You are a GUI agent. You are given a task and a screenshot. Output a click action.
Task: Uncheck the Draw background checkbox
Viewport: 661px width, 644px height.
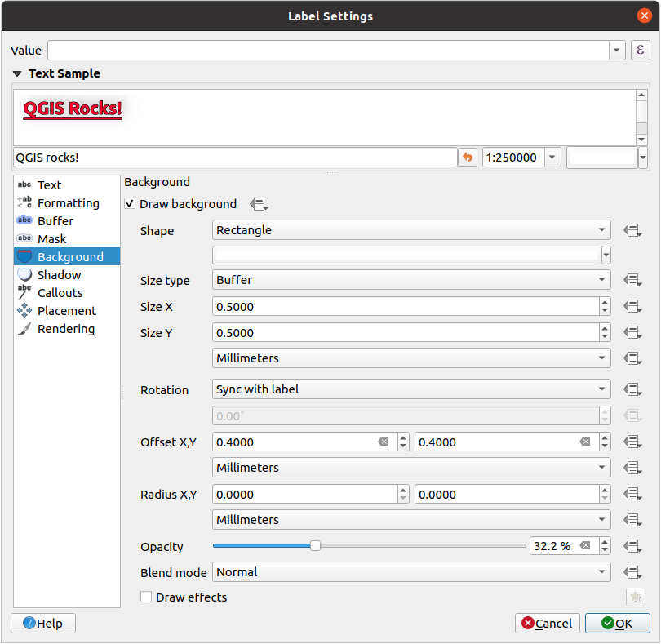[x=130, y=204]
